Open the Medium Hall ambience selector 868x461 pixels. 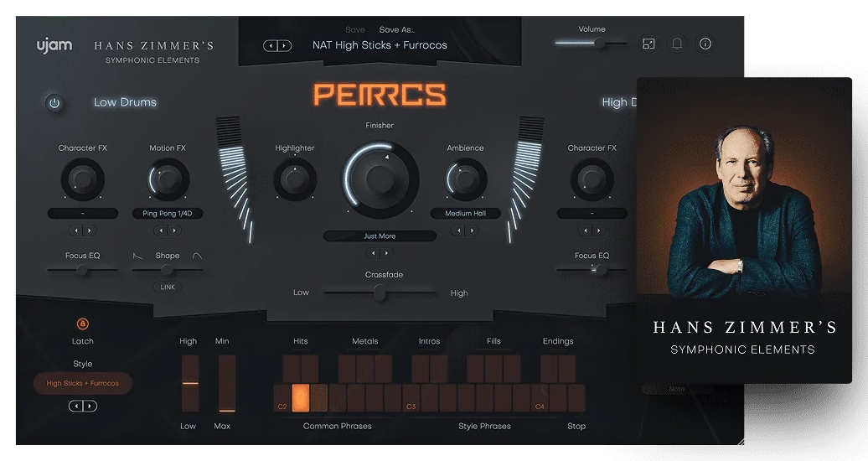tap(465, 214)
